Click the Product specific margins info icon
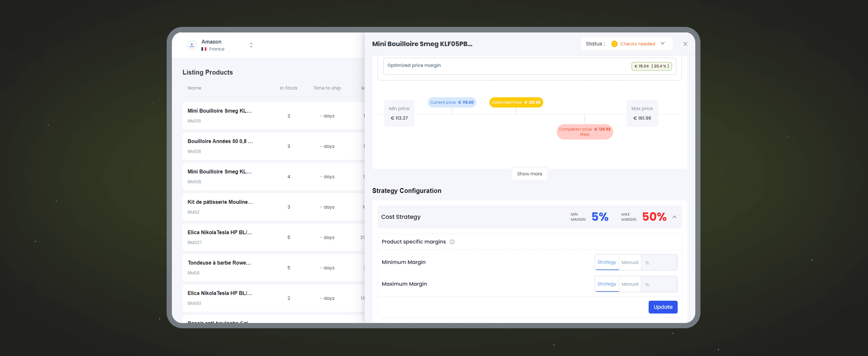Viewport: 868px width, 356px height. 452,242
